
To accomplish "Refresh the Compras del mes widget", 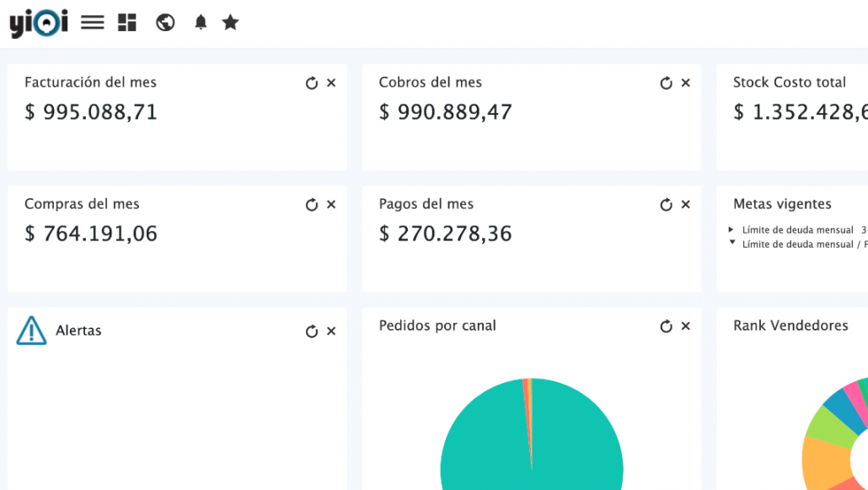I will coord(312,205).
